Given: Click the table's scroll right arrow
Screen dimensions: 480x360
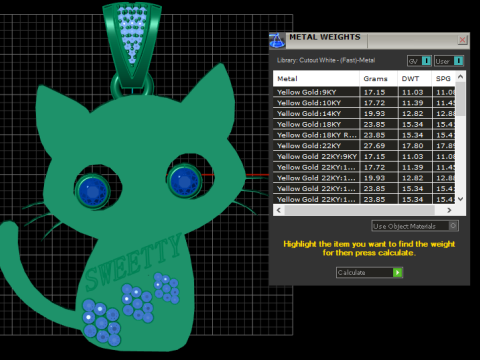Looking at the screenshot, I should [x=449, y=210].
